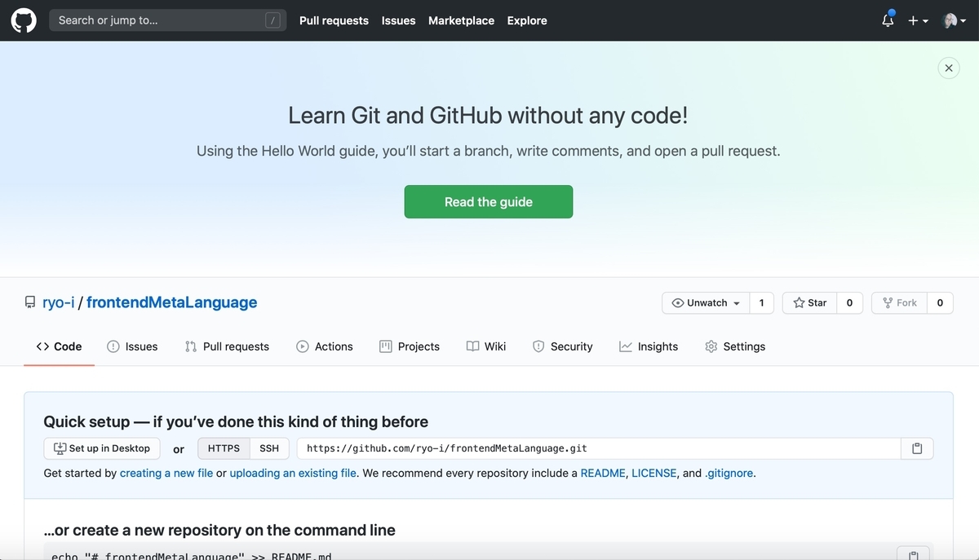979x560 pixels.
Task: Open the plus create-new menu
Action: coord(918,20)
